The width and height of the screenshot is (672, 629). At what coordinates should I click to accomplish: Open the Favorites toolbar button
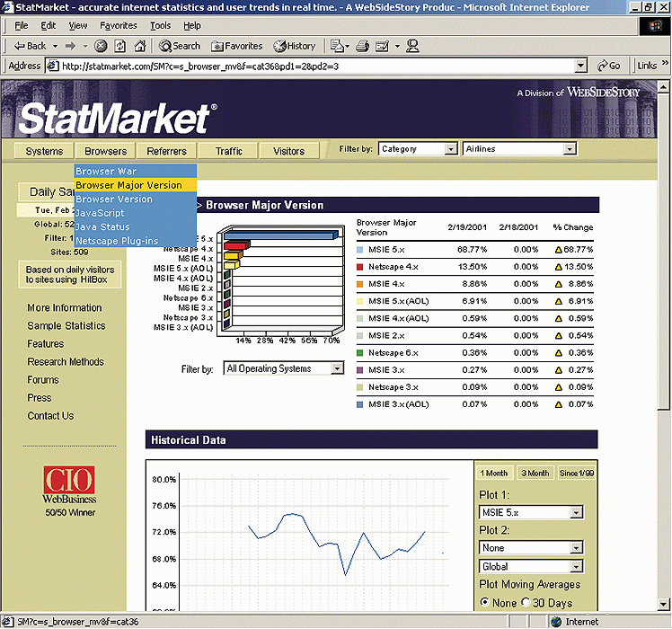coord(236,46)
